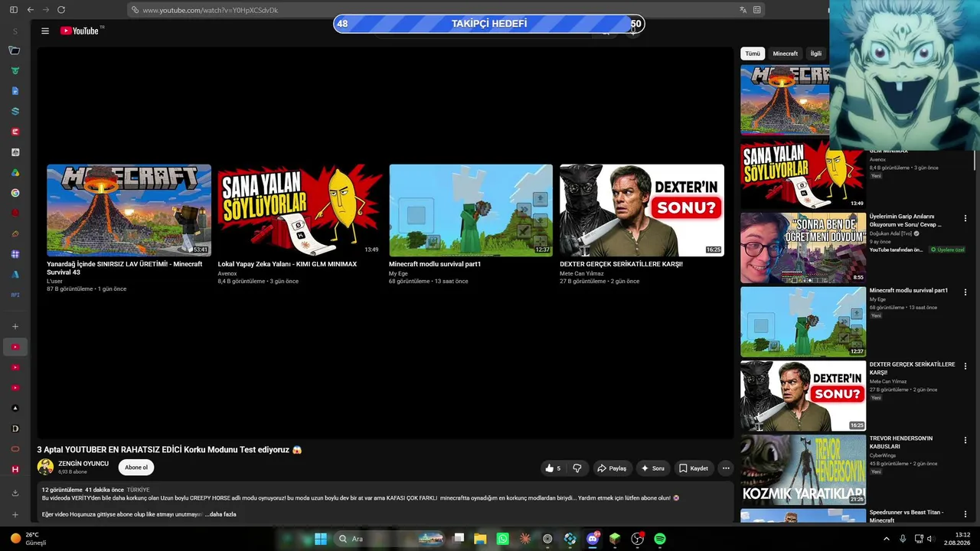The height and width of the screenshot is (551, 980).
Task: Click the end-screen "DEXTER'IN SONU?" thumbnail
Action: 642,210
